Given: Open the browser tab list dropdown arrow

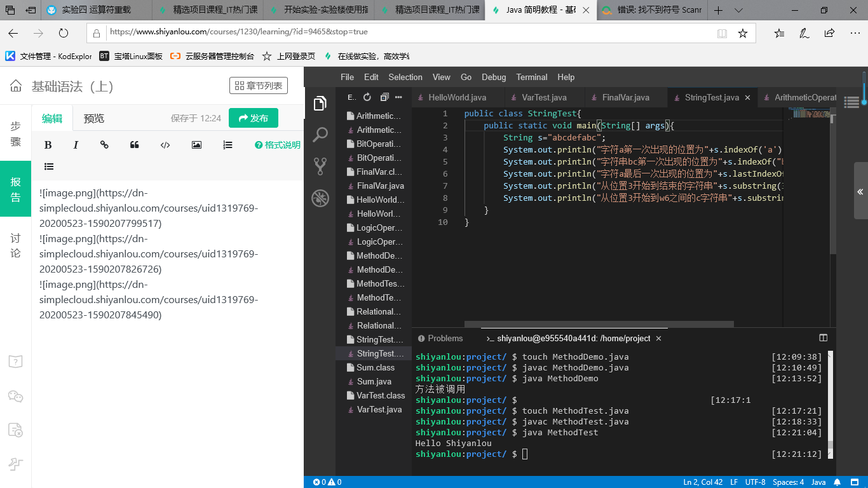Looking at the screenshot, I should click(738, 11).
